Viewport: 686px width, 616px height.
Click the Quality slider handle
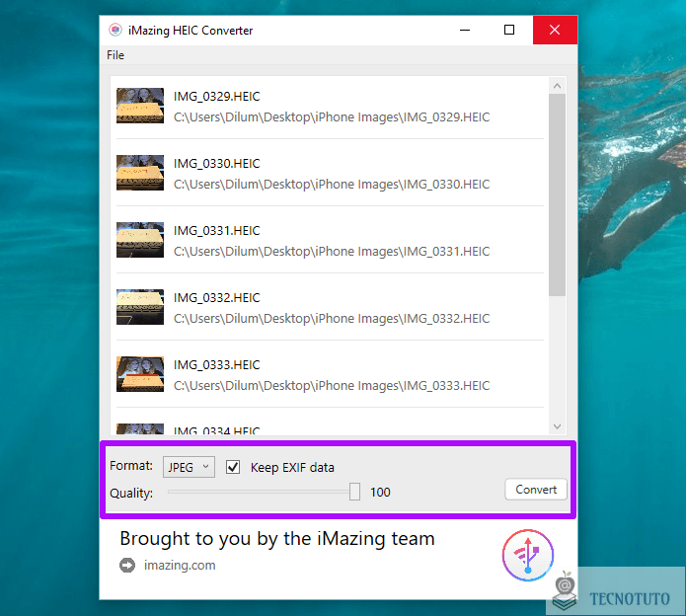pos(354,492)
